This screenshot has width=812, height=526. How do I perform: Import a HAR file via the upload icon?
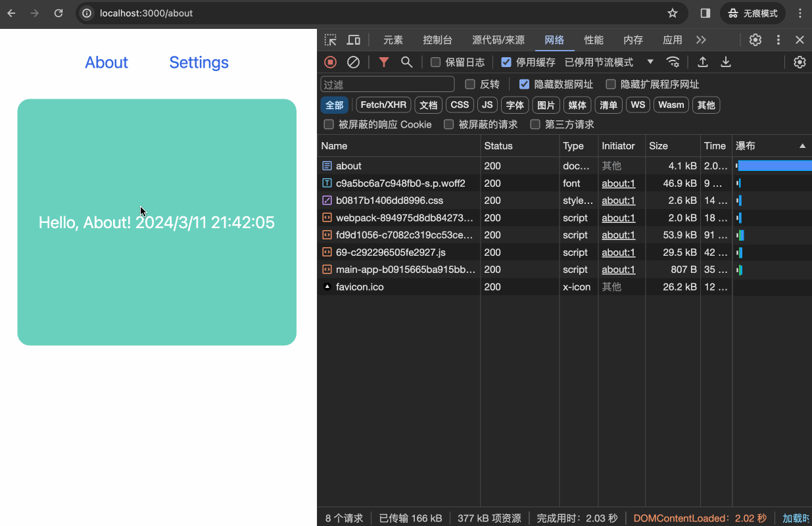coord(702,62)
